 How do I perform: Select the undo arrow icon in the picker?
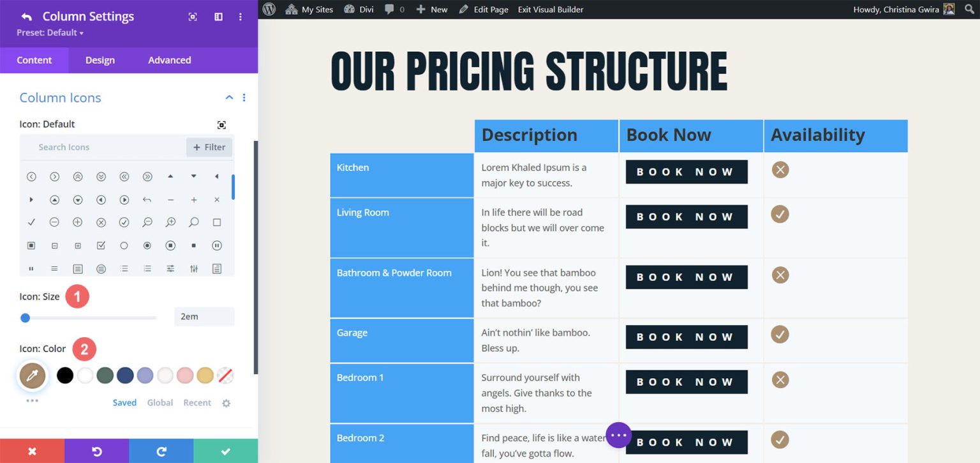tap(147, 199)
